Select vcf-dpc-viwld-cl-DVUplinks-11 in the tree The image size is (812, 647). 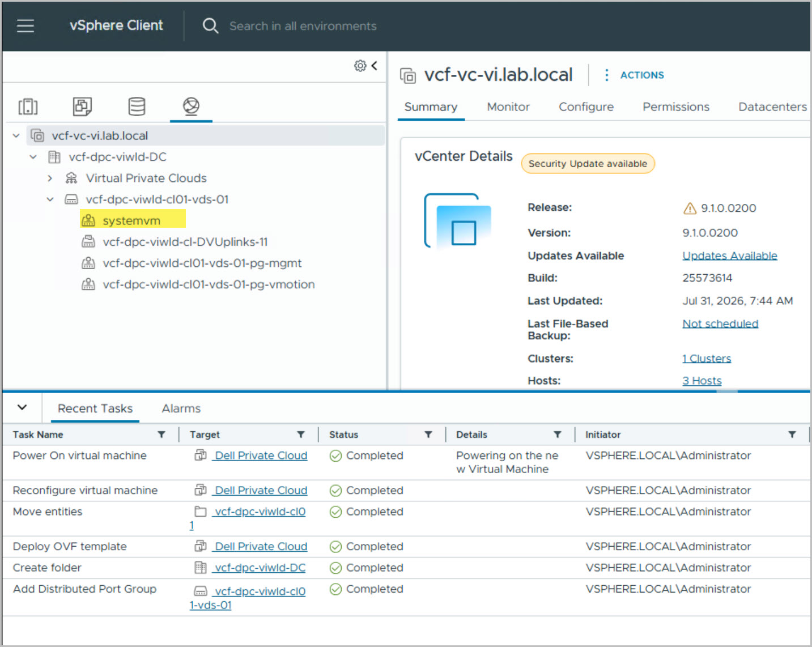185,242
